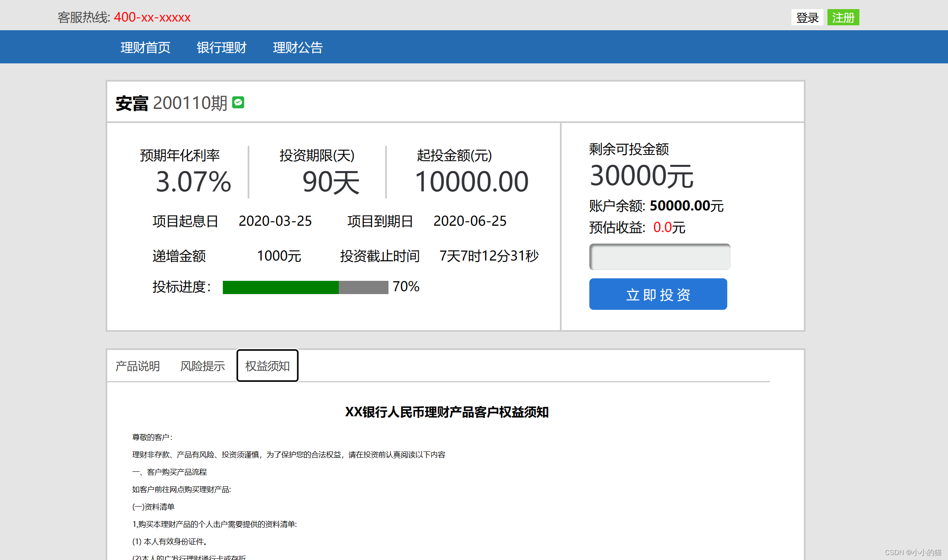Open the 理财首页 navigation item

(145, 48)
